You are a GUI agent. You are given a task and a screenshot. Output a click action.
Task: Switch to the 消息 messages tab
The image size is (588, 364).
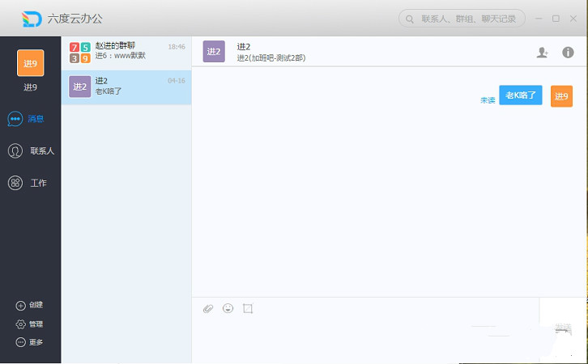26,119
